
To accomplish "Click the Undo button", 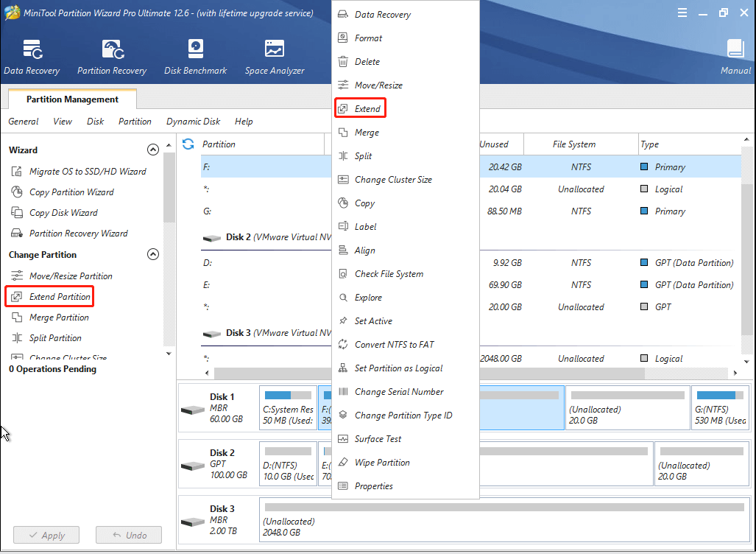I will pyautogui.click(x=129, y=535).
